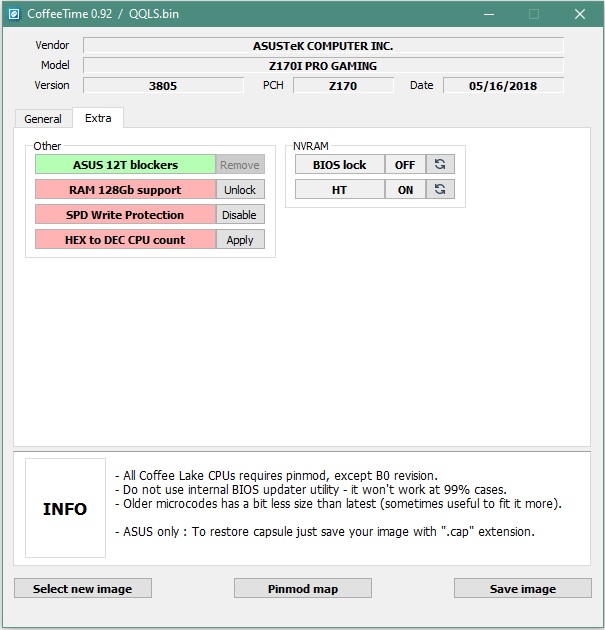Click the text about older microcodes size

click(x=338, y=504)
